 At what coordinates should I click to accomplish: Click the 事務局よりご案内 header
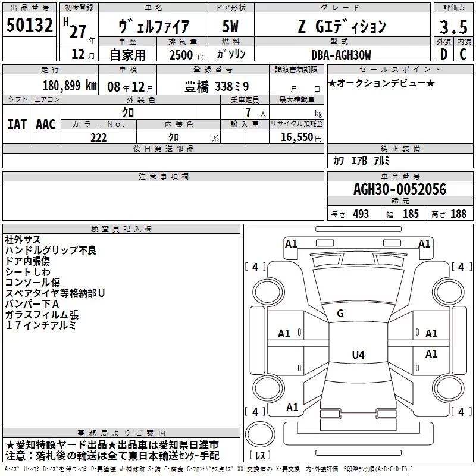click(121, 433)
